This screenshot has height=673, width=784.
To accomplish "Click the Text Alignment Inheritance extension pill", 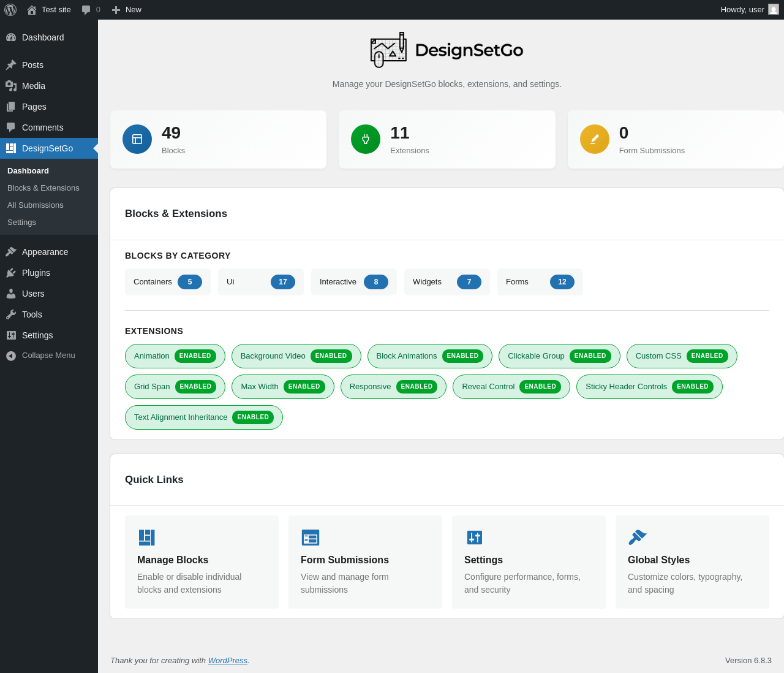I will click(204, 417).
